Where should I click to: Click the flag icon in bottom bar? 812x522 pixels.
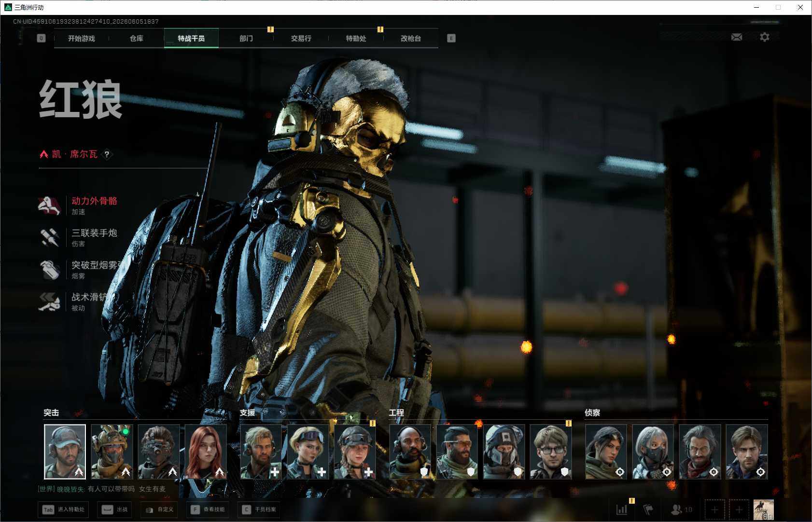click(648, 509)
